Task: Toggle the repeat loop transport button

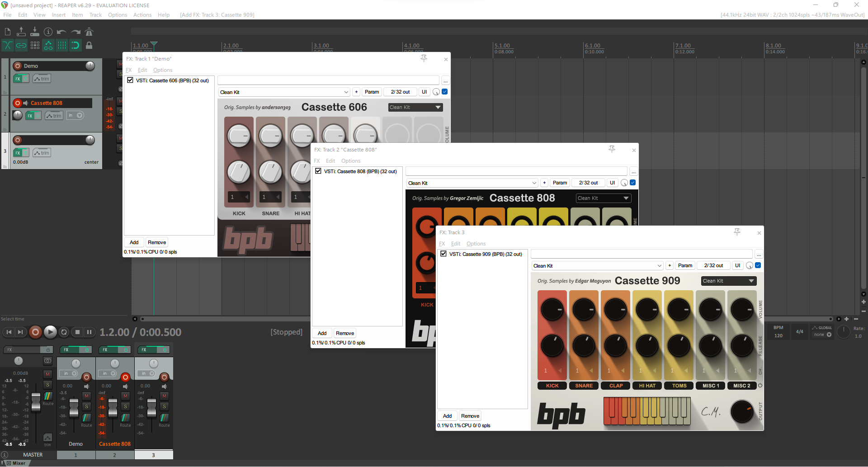Action: click(x=64, y=332)
